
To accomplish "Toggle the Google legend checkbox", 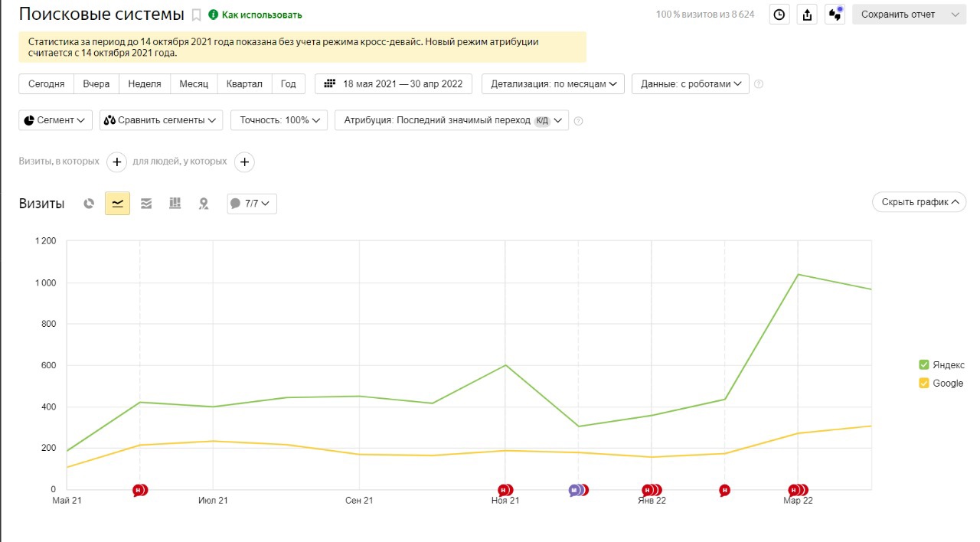I will 923,384.
